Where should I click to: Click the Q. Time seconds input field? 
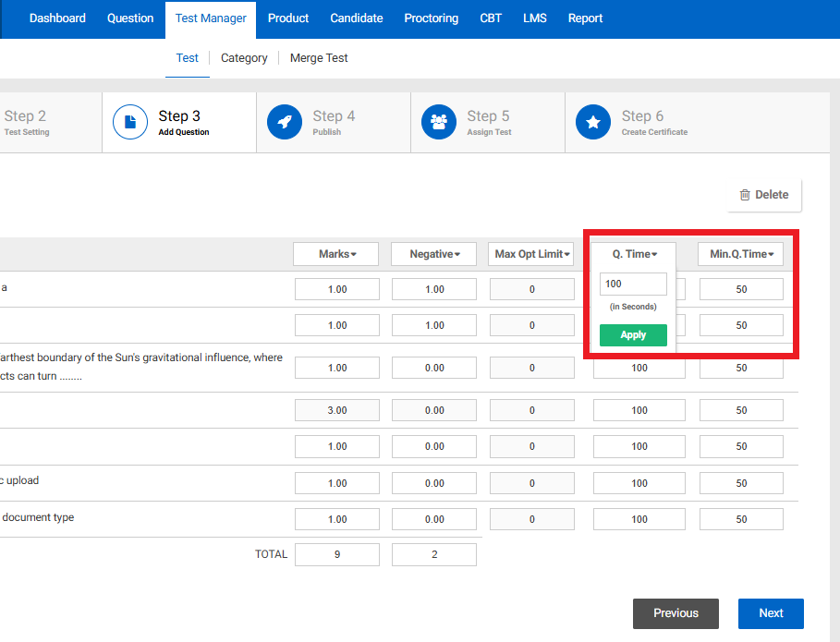click(x=633, y=285)
